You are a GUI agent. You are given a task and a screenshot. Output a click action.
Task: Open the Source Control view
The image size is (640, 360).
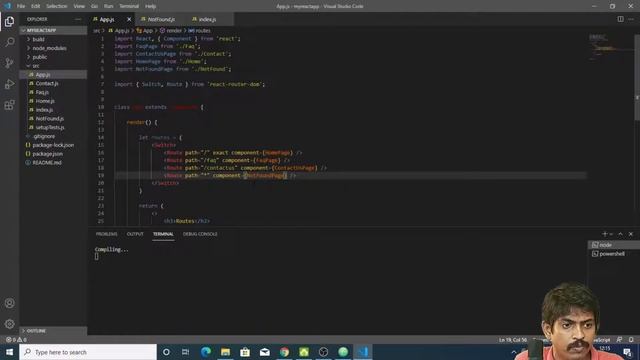click(9, 63)
